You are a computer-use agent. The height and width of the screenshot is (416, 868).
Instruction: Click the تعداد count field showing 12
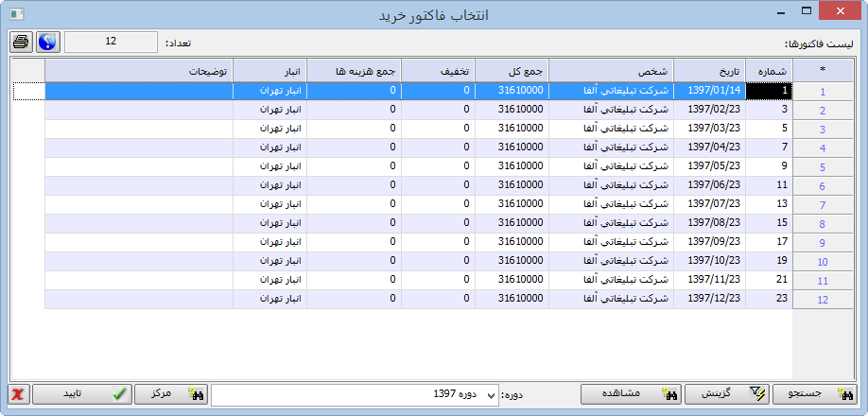(x=111, y=43)
